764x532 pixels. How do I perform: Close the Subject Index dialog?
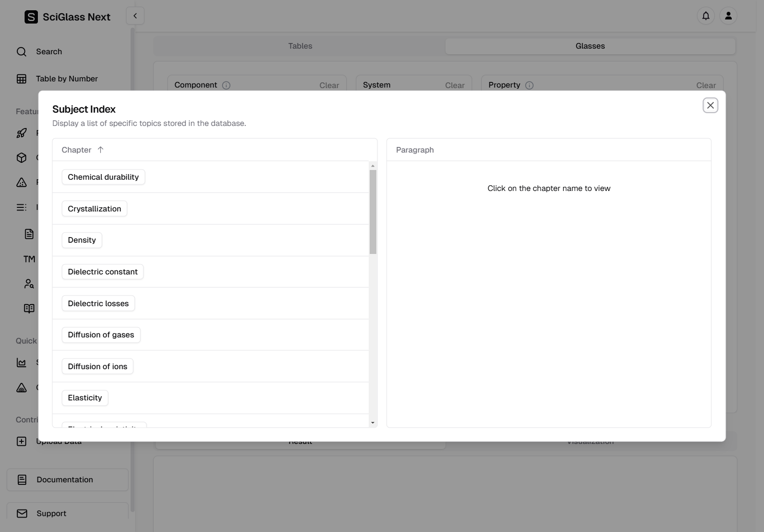point(710,105)
